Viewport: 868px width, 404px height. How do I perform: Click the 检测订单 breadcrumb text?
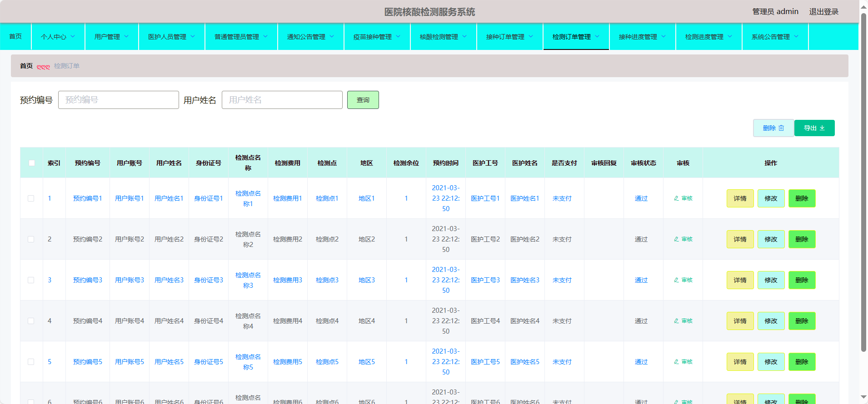[x=67, y=66]
